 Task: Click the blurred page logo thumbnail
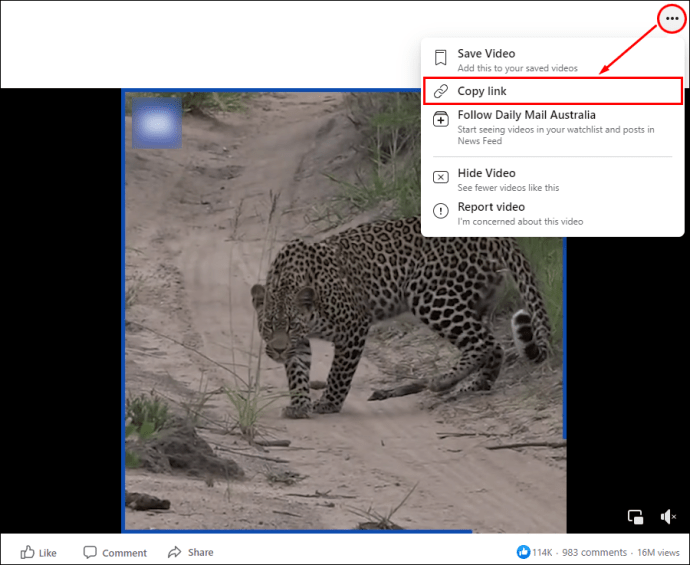tap(157, 123)
